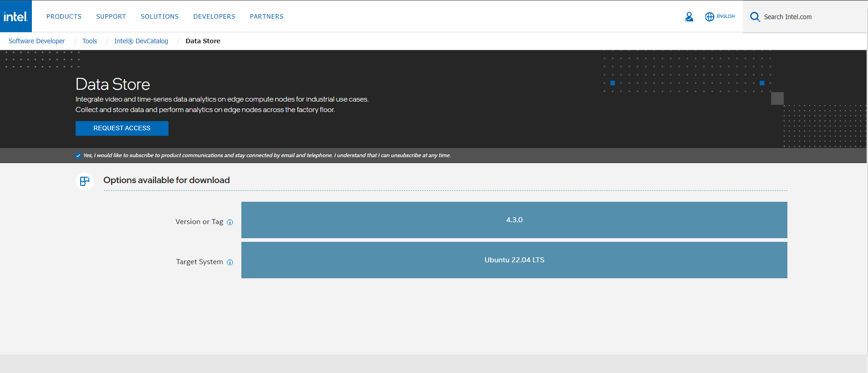Uncheck the subscribe to communications checkbox
This screenshot has width=868, height=373.
(78, 156)
